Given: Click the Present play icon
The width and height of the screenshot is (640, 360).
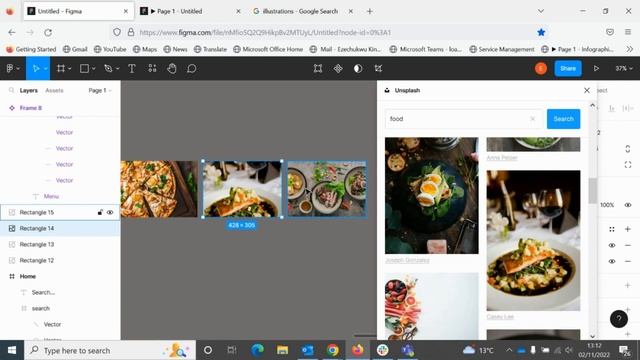Looking at the screenshot, I should [596, 69].
